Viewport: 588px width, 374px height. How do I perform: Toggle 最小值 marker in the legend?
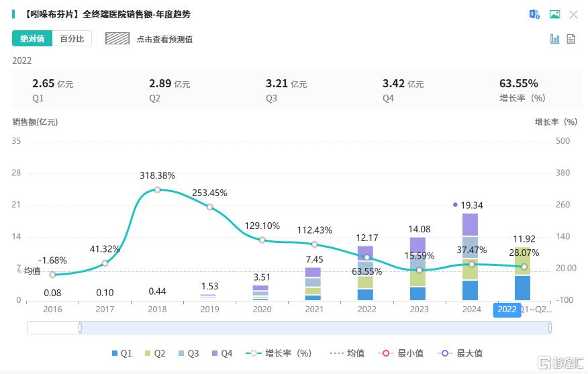(401, 353)
